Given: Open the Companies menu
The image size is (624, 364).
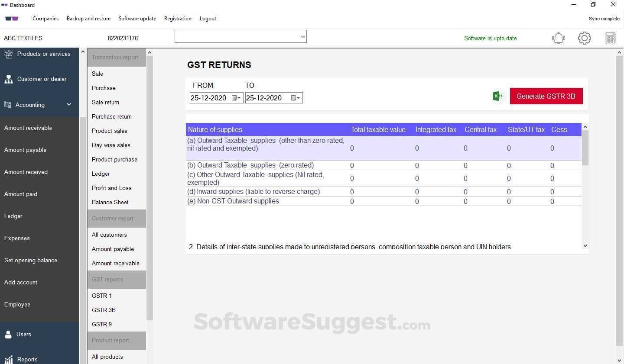Looking at the screenshot, I should [45, 19].
